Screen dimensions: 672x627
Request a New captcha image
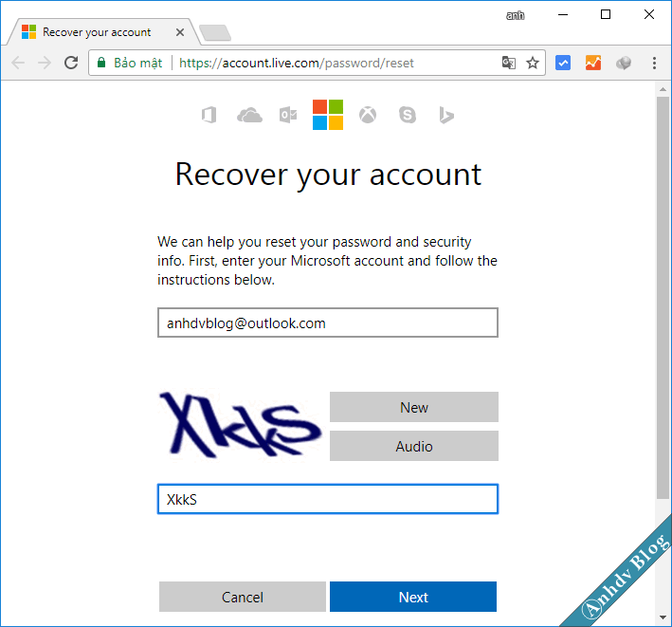tap(414, 407)
